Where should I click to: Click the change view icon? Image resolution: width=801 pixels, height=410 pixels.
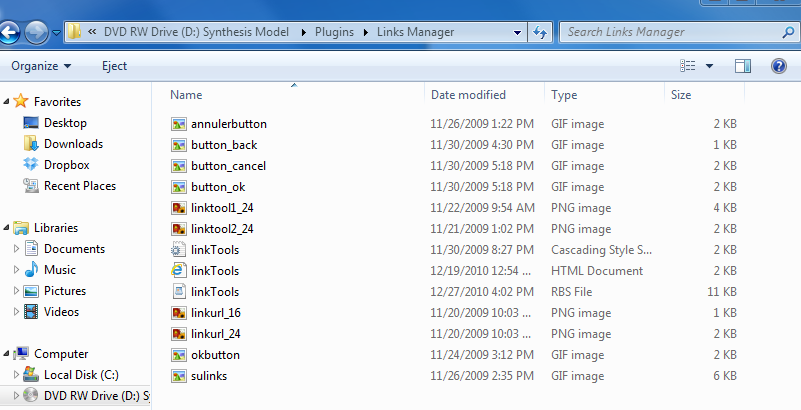point(688,66)
